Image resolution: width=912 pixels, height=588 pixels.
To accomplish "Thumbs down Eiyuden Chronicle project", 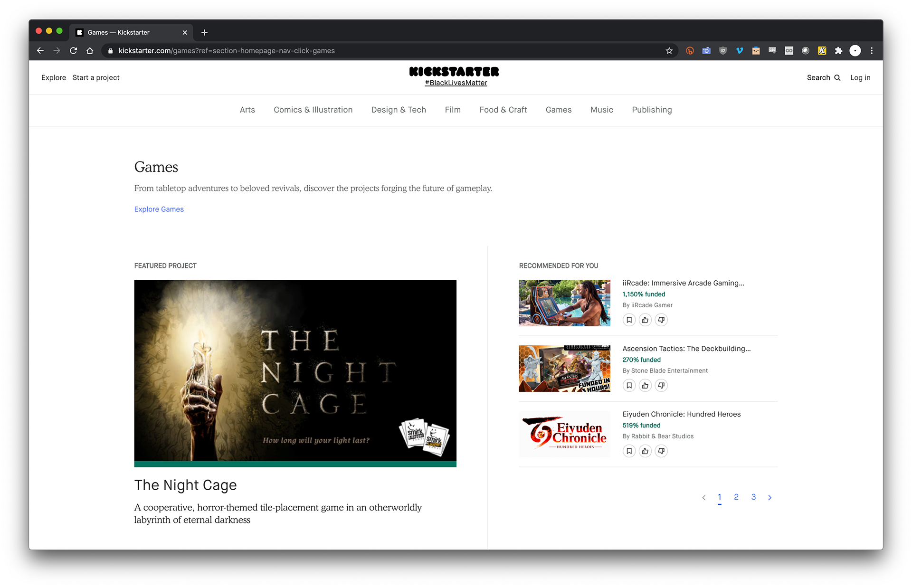I will (x=661, y=451).
